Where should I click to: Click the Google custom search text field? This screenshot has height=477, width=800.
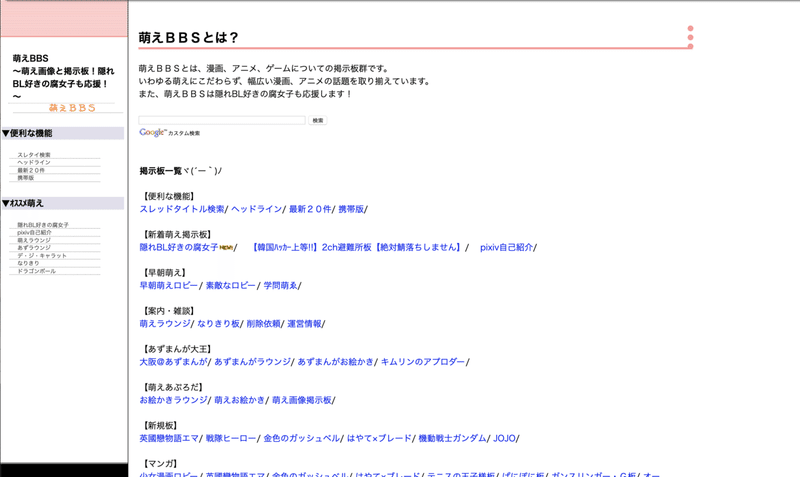222,120
